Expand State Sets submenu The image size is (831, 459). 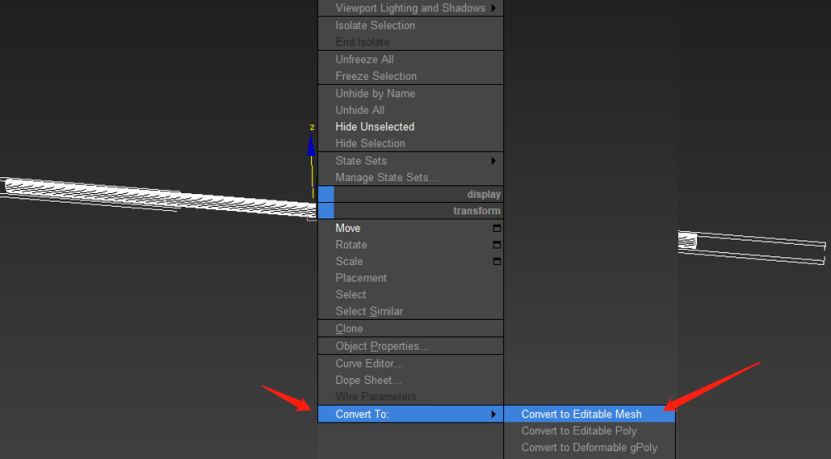[410, 161]
